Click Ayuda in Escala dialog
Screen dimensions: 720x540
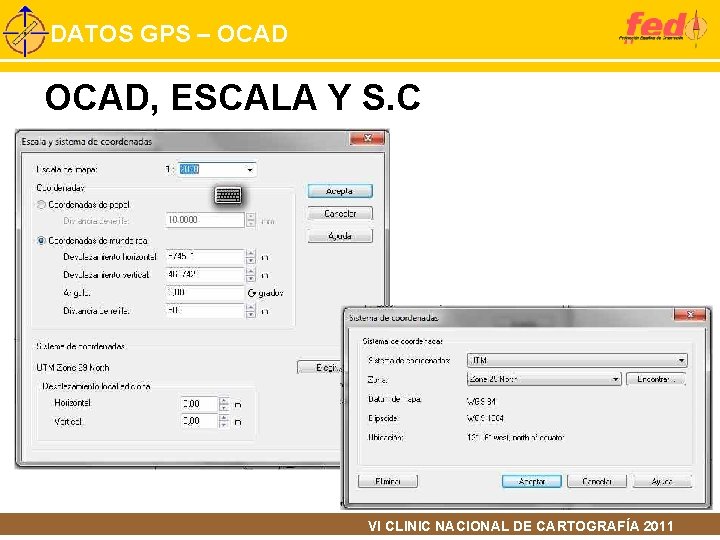340,236
